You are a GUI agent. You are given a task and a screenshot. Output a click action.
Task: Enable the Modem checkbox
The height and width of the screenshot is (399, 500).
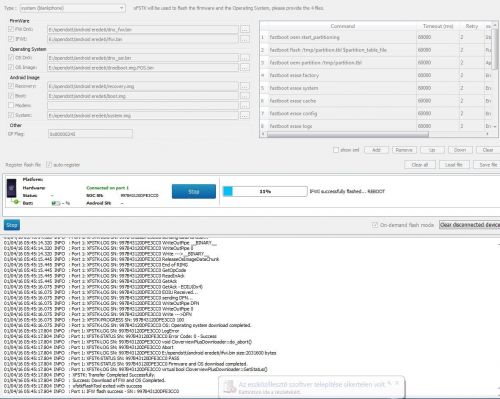(11, 105)
